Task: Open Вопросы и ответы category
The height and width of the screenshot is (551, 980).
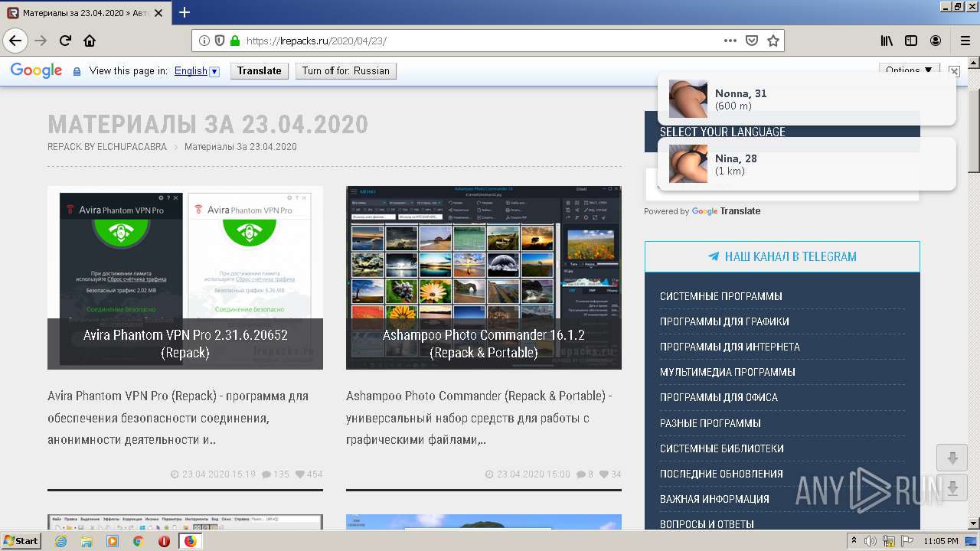Action: point(707,524)
